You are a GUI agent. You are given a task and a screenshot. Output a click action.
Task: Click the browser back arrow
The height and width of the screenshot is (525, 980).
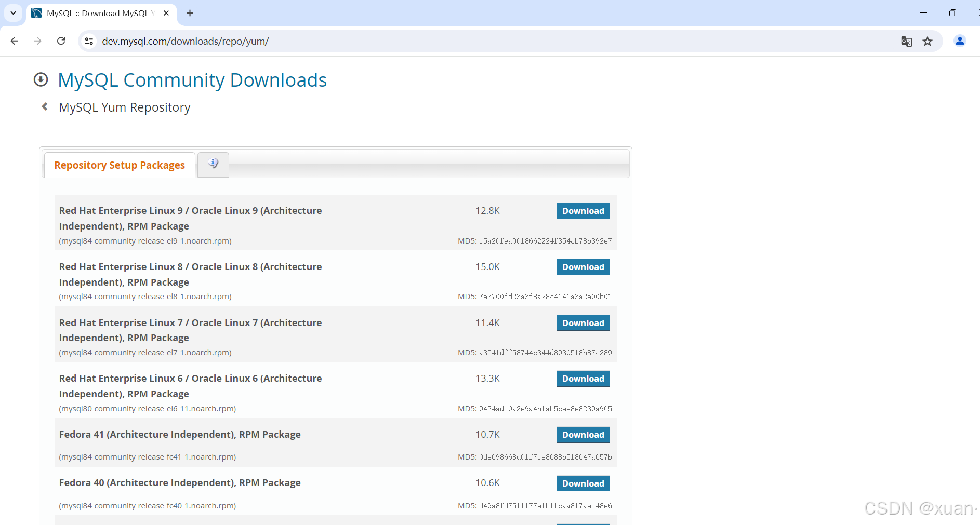point(15,41)
